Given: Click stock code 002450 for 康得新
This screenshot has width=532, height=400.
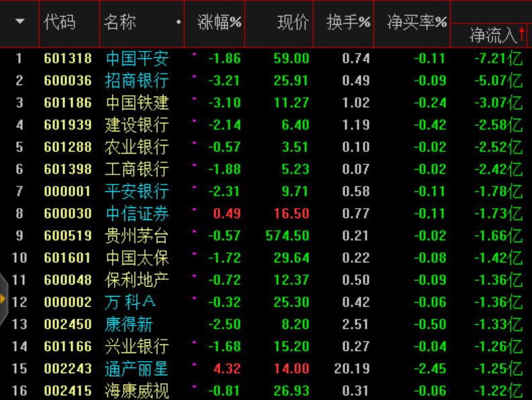Looking at the screenshot, I should (67, 325).
